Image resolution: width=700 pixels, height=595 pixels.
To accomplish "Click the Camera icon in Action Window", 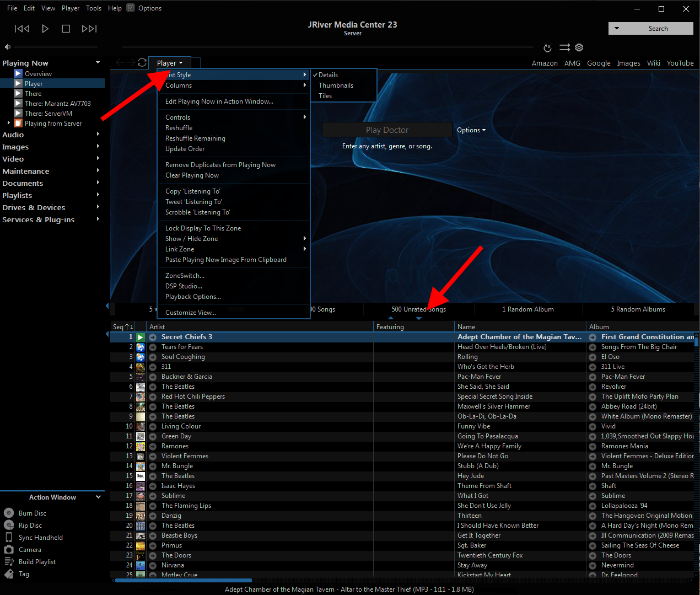I will coord(9,550).
